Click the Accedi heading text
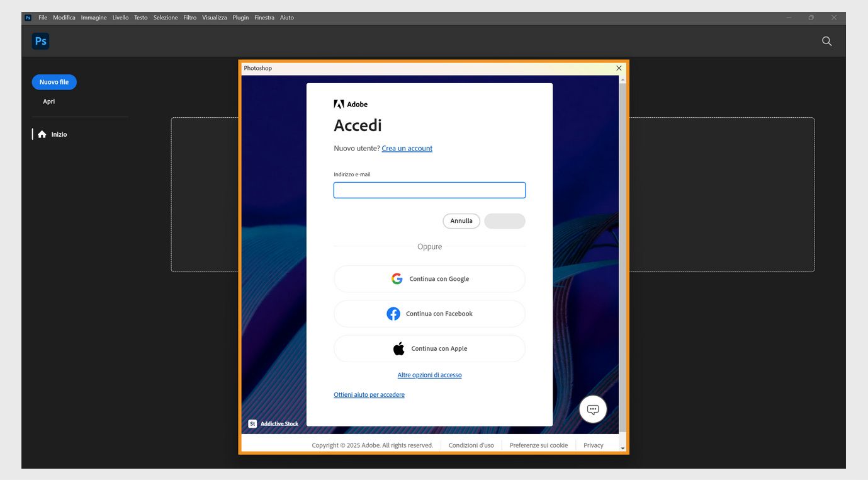This screenshot has width=868, height=480. (358, 125)
